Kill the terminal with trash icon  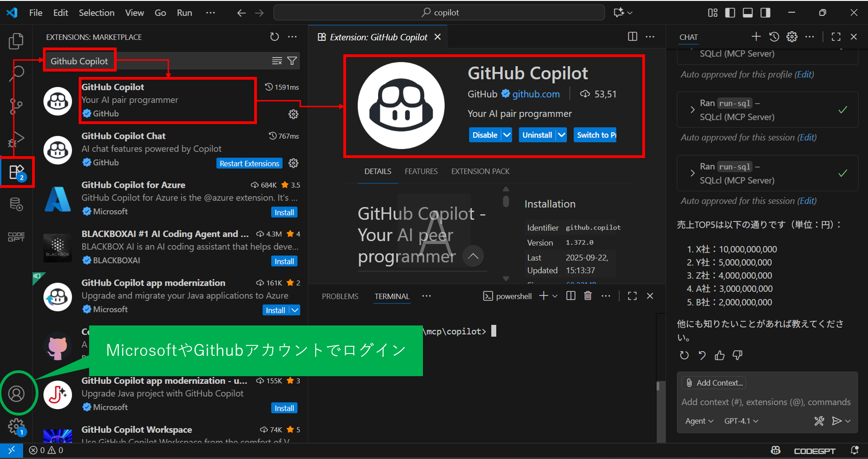coord(588,296)
